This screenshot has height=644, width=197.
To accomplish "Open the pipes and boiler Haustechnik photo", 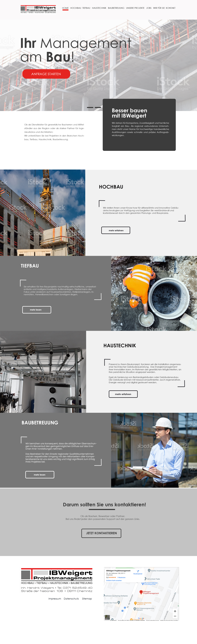I will [43, 372].
